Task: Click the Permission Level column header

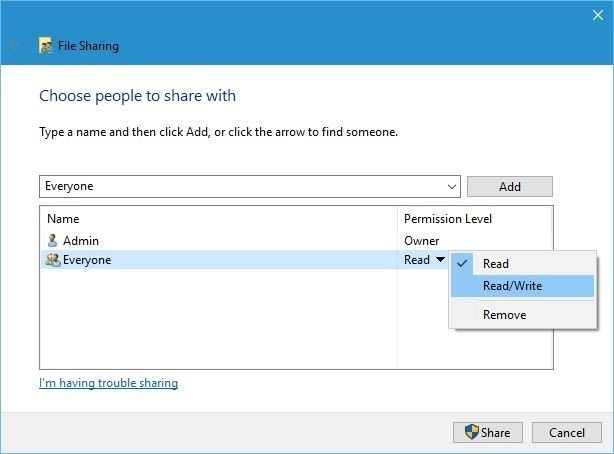Action: 447,218
